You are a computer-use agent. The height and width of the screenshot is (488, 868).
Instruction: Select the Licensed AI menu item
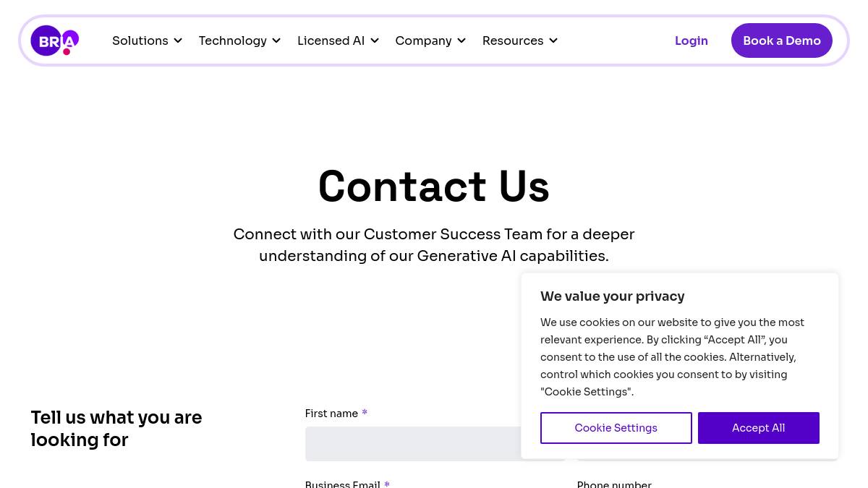click(x=331, y=40)
